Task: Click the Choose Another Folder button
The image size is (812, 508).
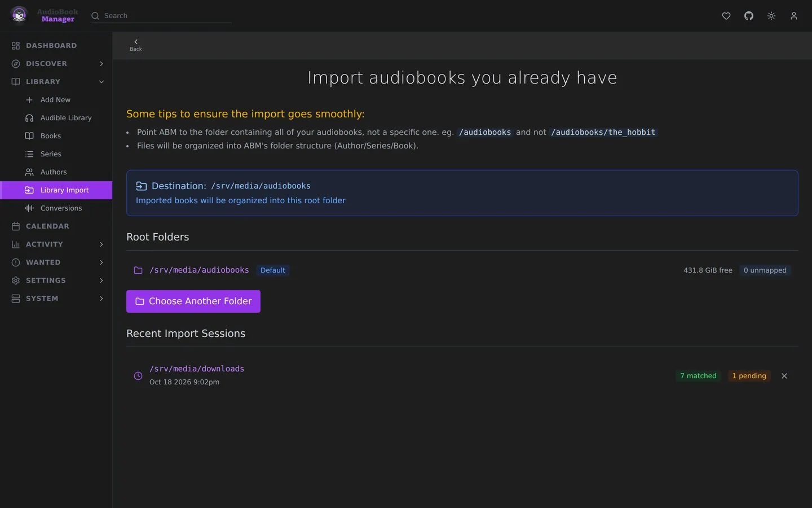Action: (193, 301)
